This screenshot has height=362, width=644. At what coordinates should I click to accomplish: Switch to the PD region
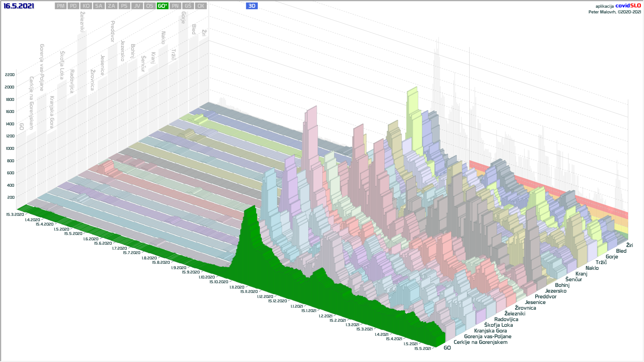[x=73, y=6]
